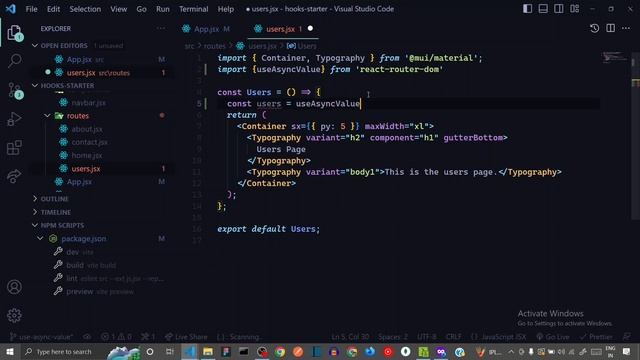The image size is (640, 360).
Task: Switch to the App.jsx editor tab
Action: pos(206,29)
